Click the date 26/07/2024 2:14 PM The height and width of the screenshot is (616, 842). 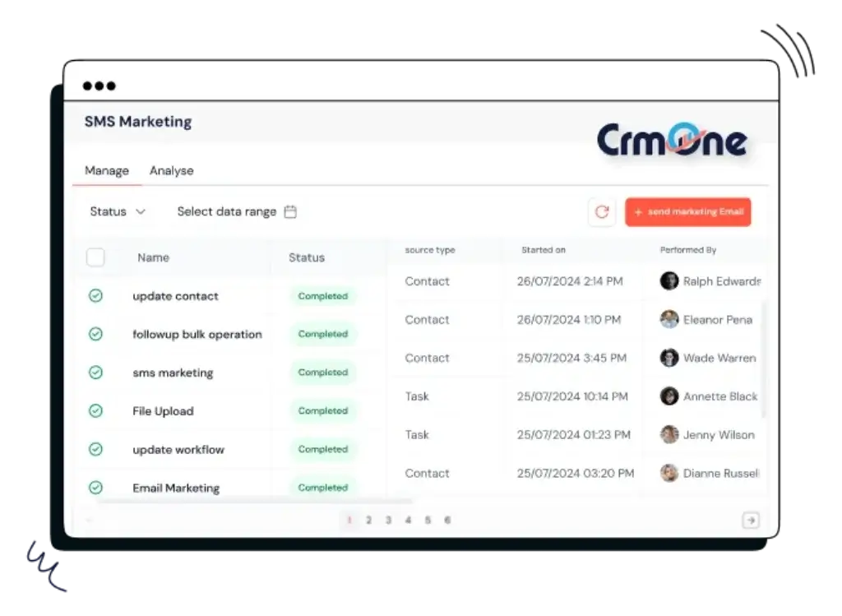click(x=570, y=281)
